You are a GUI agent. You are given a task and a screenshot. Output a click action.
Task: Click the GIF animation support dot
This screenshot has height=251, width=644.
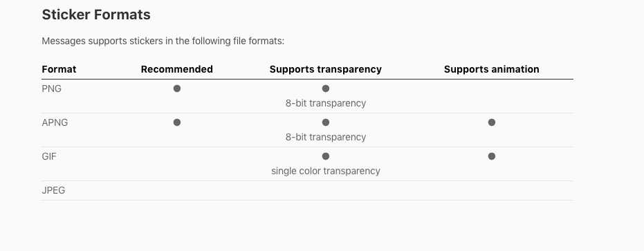coord(492,156)
